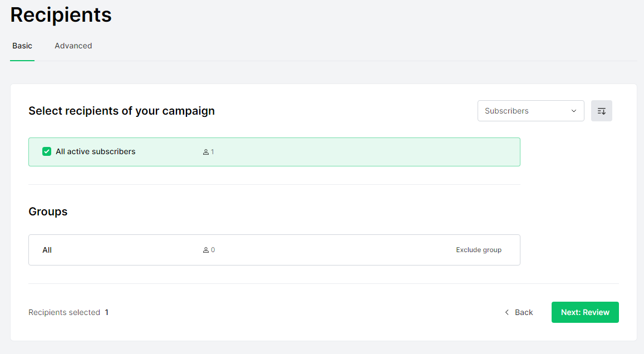The width and height of the screenshot is (644, 354).
Task: Uncheck the All active subscribers checkbox
Action: click(x=47, y=151)
